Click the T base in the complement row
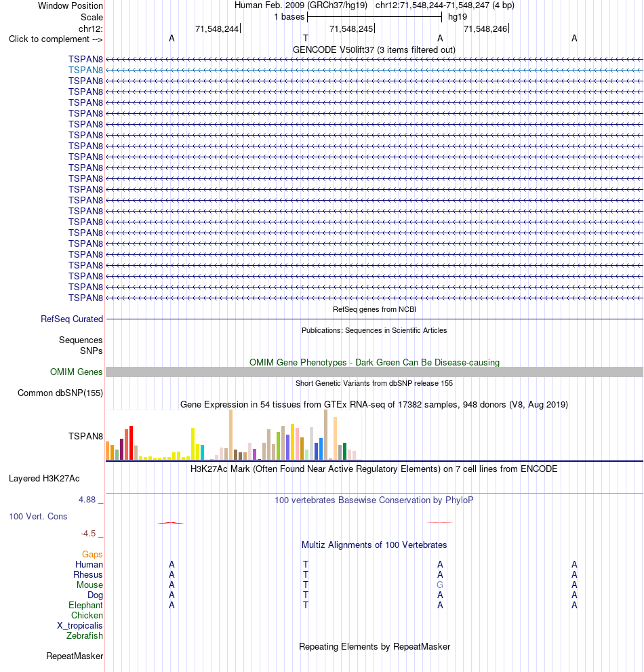This screenshot has width=644, height=672. click(306, 39)
